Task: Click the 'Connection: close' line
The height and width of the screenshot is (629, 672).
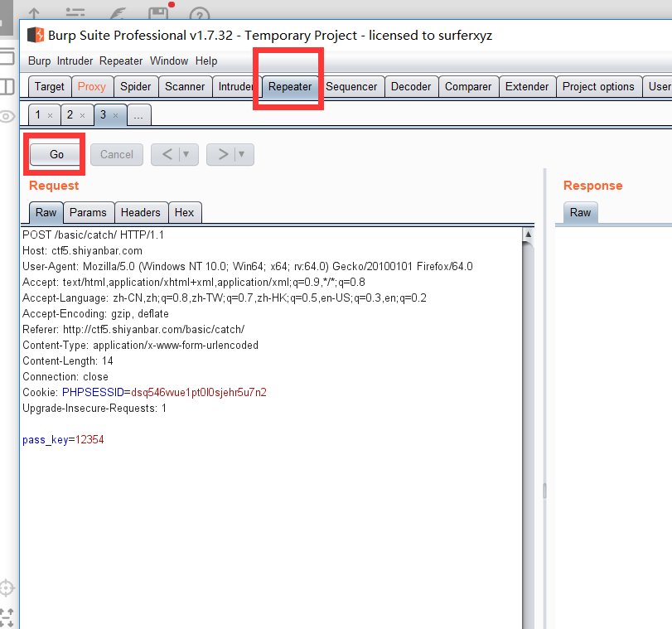Action: tap(65, 377)
